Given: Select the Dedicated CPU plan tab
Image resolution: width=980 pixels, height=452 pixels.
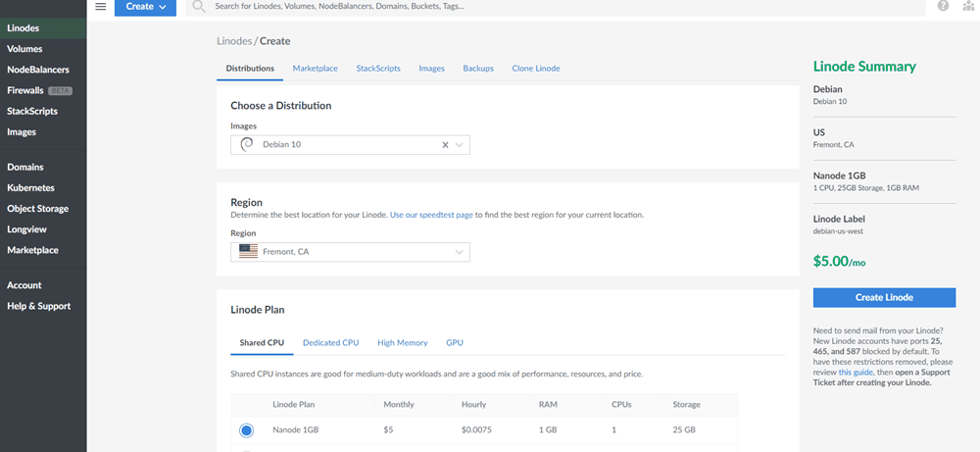Looking at the screenshot, I should point(330,342).
